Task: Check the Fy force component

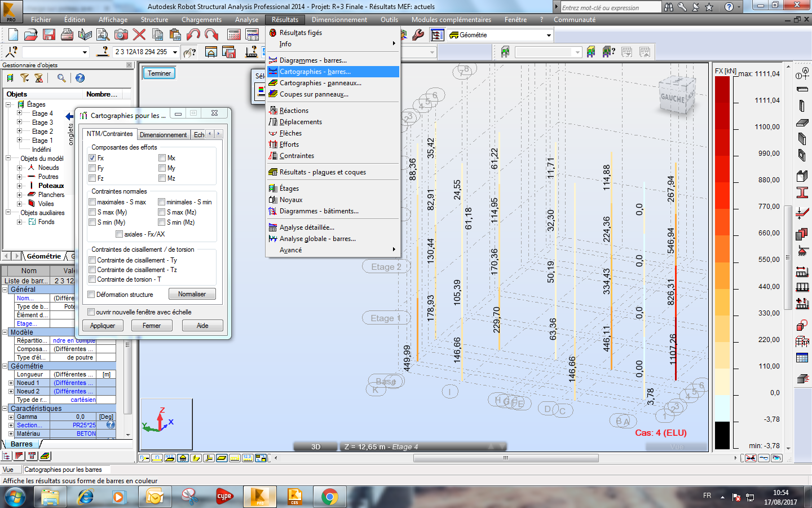Action: pos(92,168)
